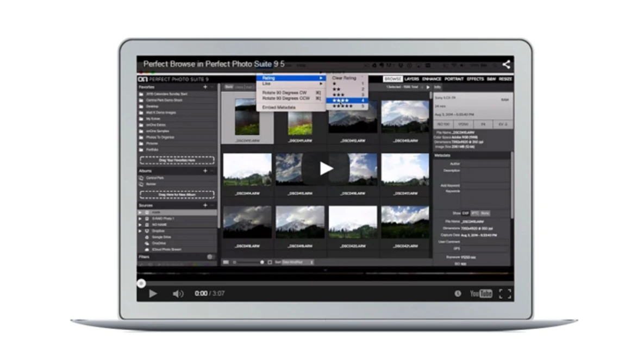Click the slideshow play arrow beside Info
The image size is (644, 364).
coord(428,87)
